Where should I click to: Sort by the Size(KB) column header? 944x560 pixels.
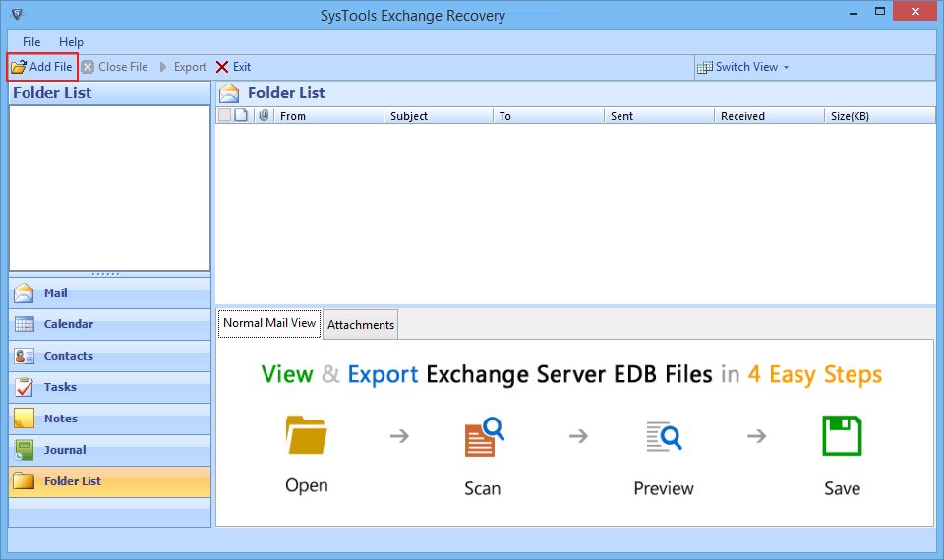(879, 116)
